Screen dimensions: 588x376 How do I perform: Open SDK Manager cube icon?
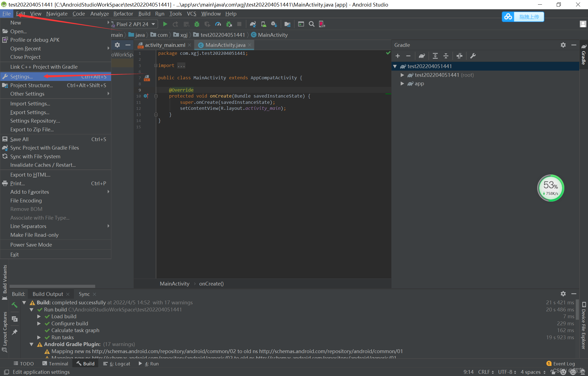tap(274, 24)
